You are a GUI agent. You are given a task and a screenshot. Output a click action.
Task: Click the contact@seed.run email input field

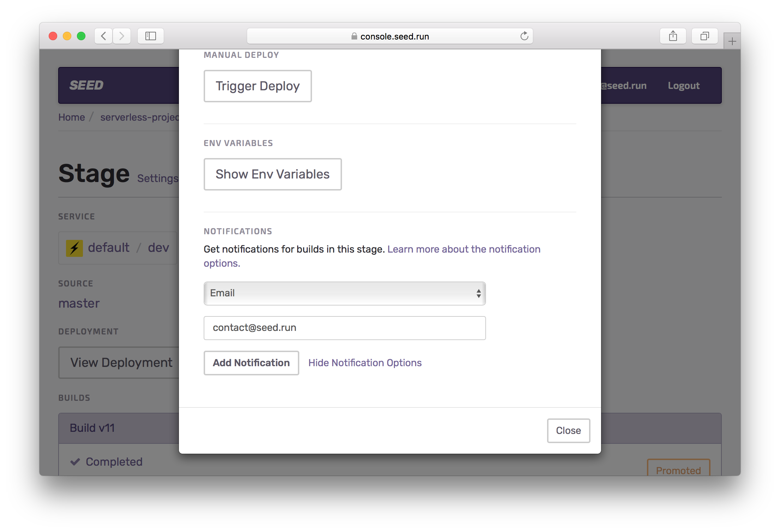coord(344,326)
